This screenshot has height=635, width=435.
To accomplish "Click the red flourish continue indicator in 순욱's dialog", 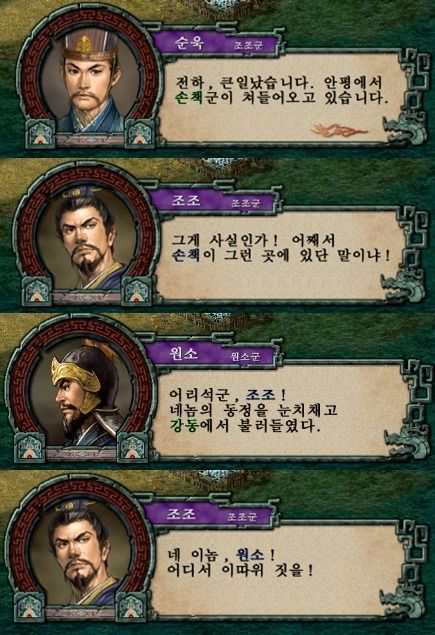I will click(x=339, y=130).
